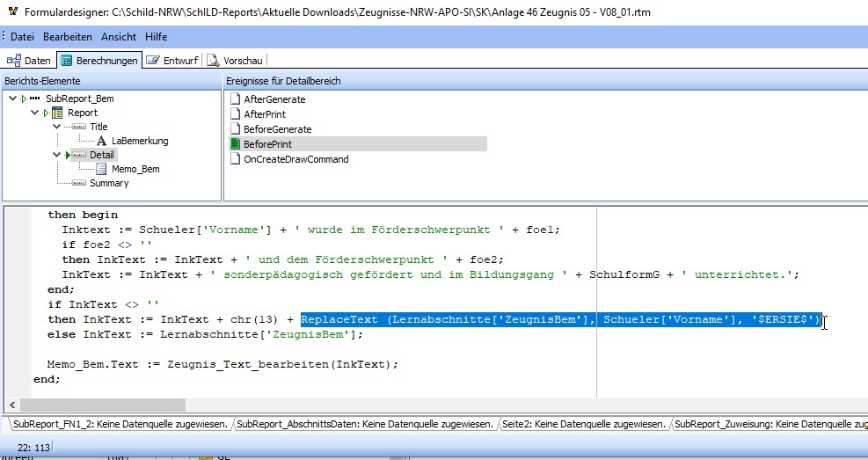Click the Formulardesigner window app icon
Image resolution: width=868 pixels, height=460 pixels.
14,11
